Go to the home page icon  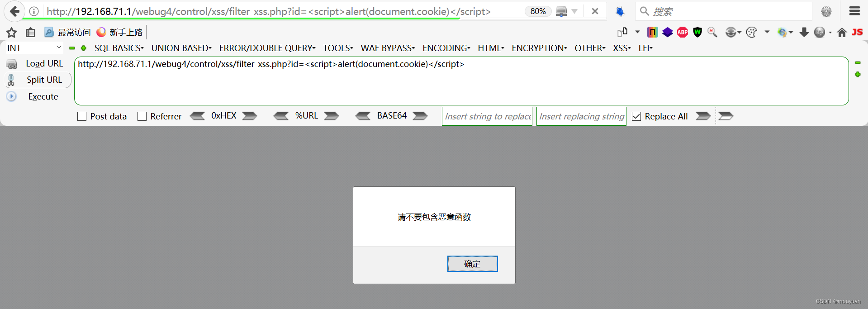[842, 32]
